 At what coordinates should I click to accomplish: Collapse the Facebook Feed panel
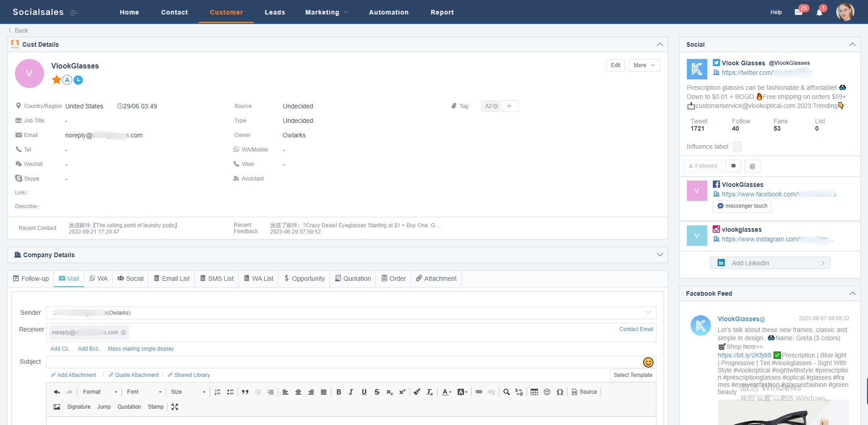[853, 293]
